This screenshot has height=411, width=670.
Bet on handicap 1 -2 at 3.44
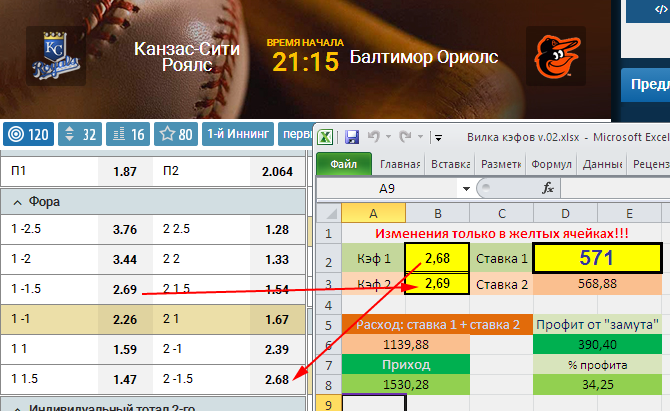coord(125,260)
